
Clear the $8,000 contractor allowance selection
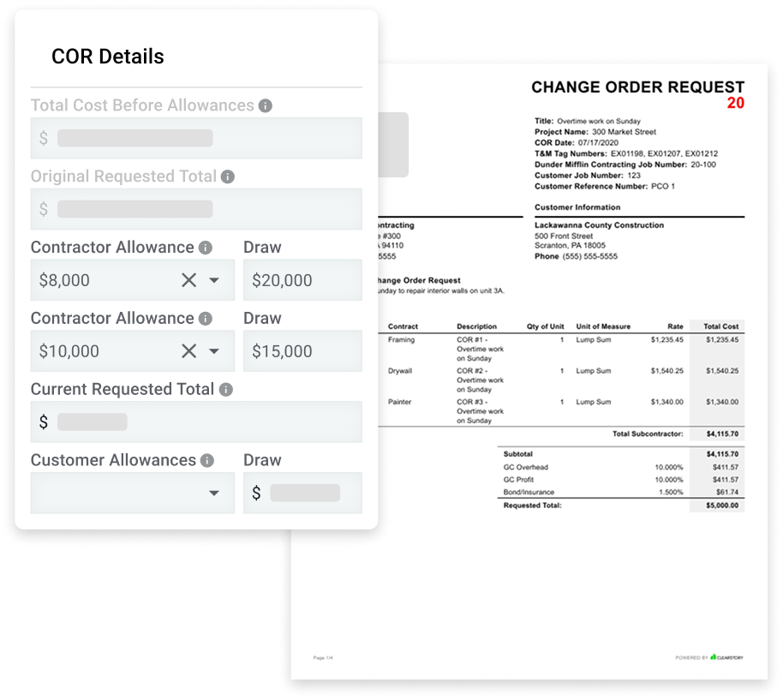(188, 280)
